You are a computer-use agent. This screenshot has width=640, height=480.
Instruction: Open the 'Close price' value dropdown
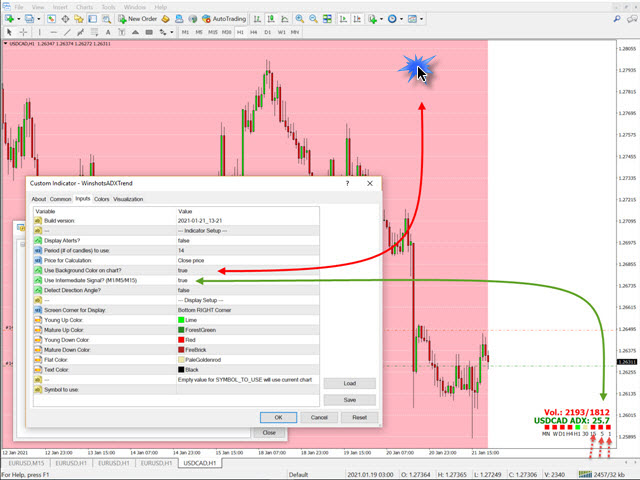247,260
